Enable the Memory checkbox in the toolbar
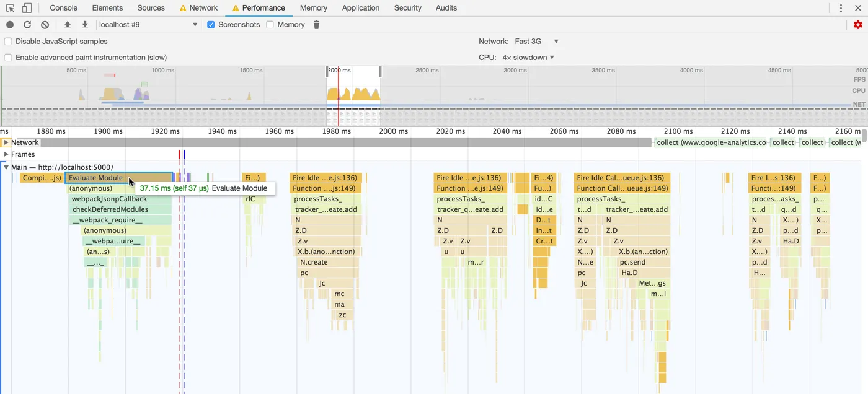 pos(270,25)
